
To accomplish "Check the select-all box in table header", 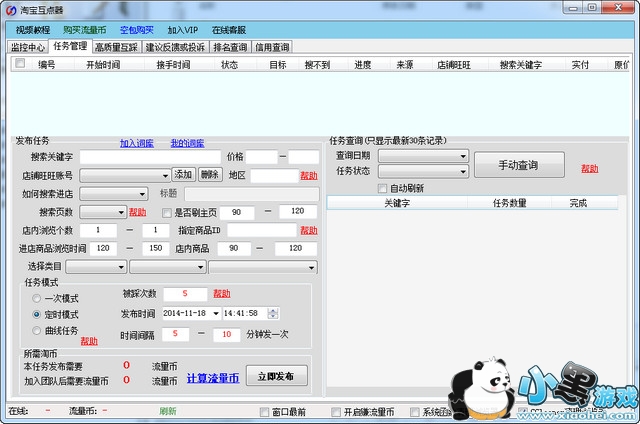I will coord(19,63).
